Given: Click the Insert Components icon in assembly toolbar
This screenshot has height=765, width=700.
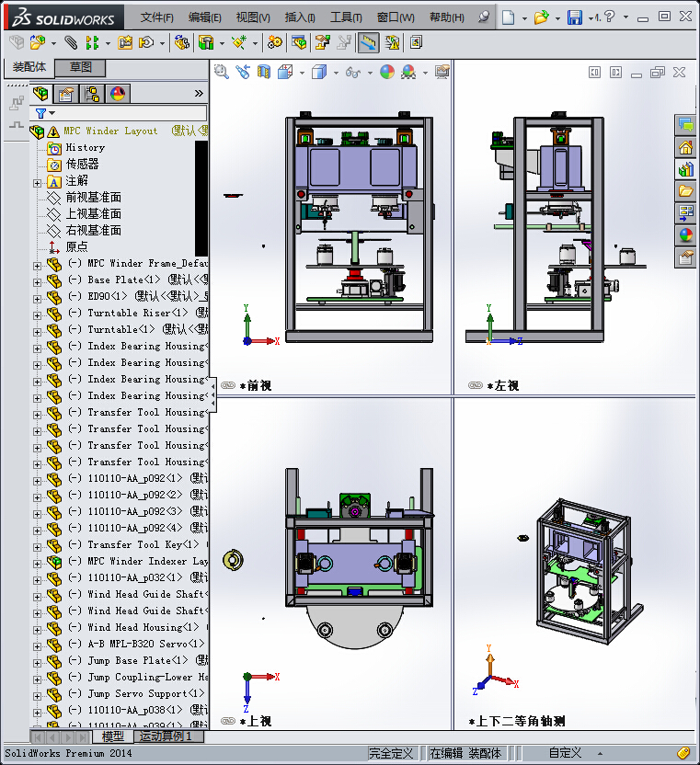Looking at the screenshot, I should [38, 43].
